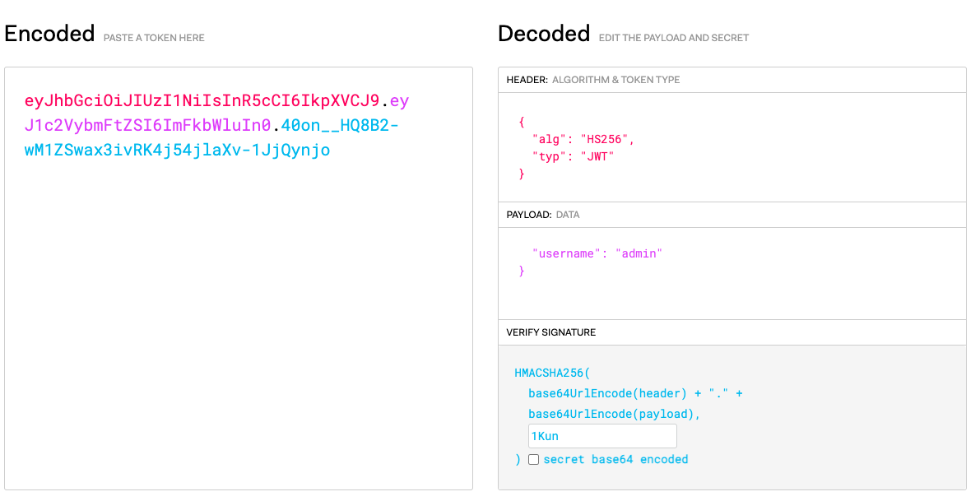Click the purple payload segment of the encoded token

pyautogui.click(x=148, y=126)
